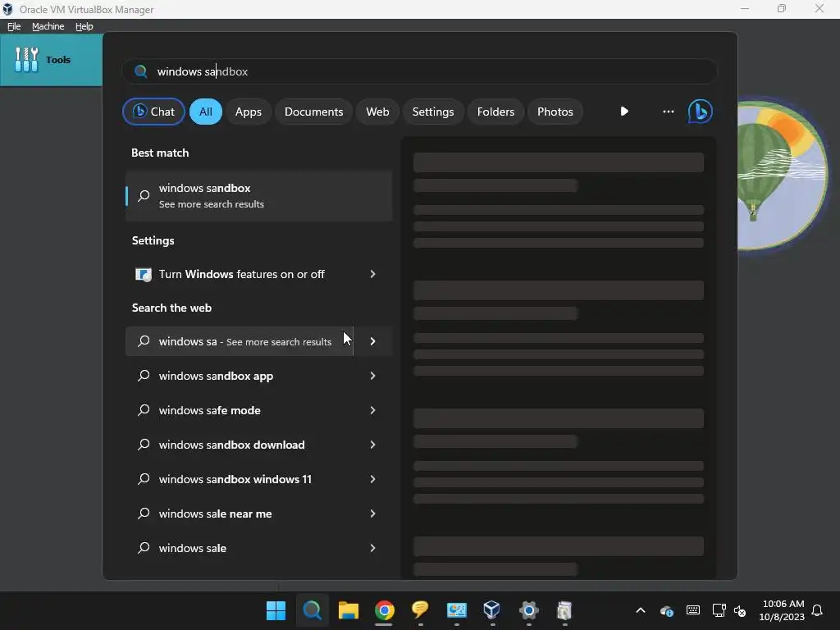Click the VirtualBox cube icon on taskbar
The height and width of the screenshot is (630, 840).
pos(492,609)
